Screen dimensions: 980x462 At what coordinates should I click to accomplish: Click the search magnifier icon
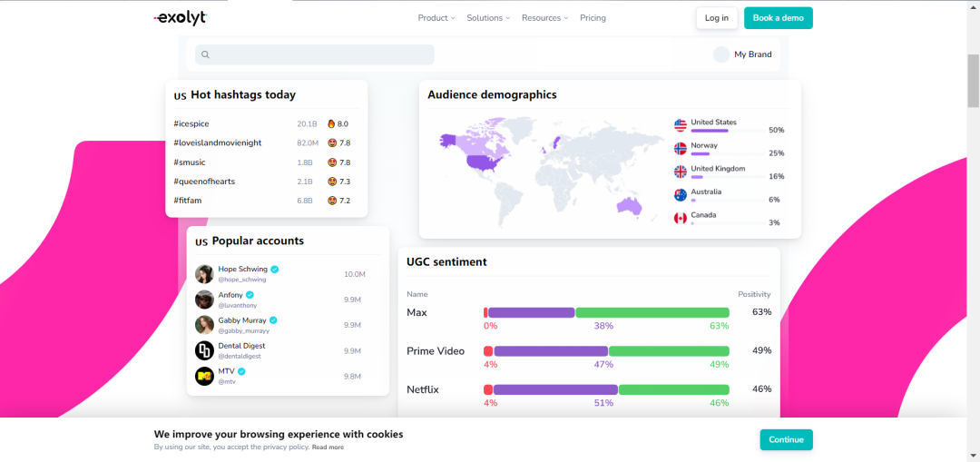pos(206,54)
